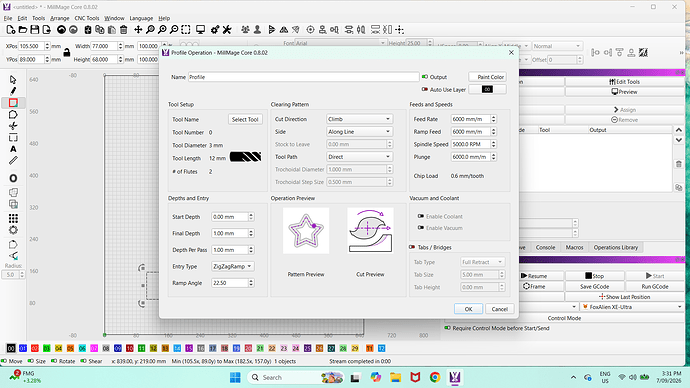
Task: Click the Windows Start button
Action: (235, 377)
